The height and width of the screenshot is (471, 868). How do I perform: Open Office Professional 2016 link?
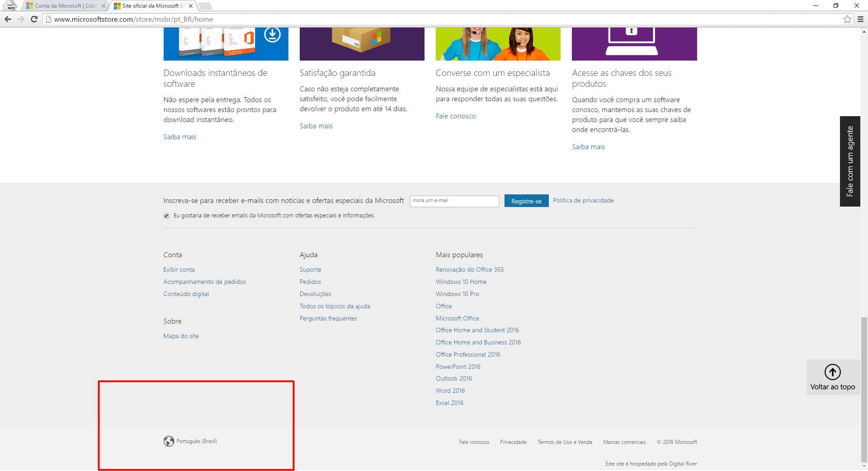pos(468,354)
